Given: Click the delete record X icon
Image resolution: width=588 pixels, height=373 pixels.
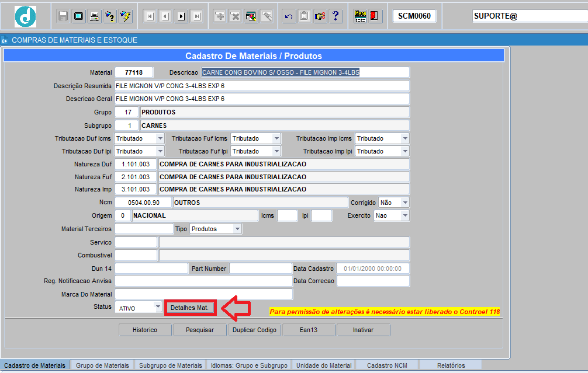Looking at the screenshot, I should 236,16.
